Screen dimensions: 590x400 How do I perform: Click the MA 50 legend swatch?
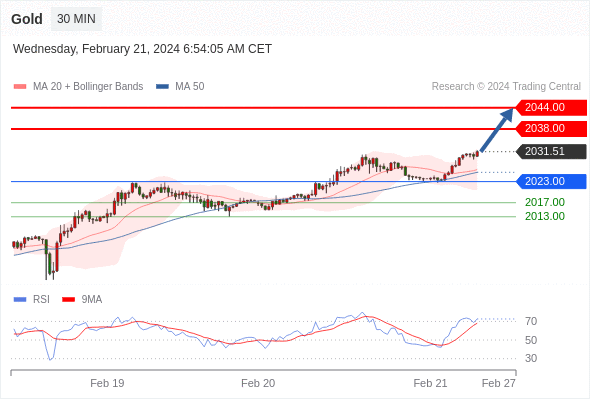pos(162,87)
